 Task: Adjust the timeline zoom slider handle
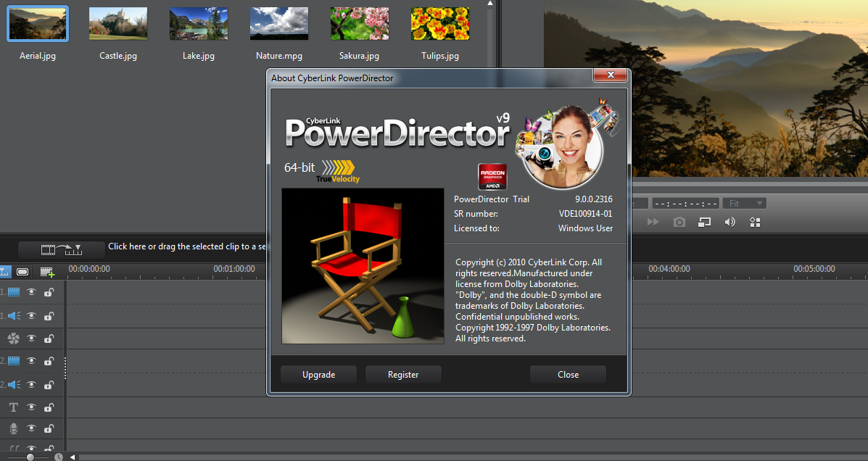(30, 457)
